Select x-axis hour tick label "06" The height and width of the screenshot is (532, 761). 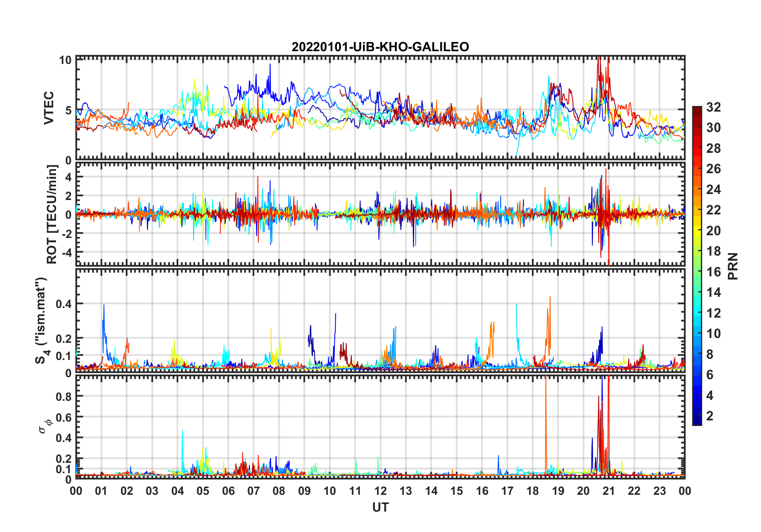228,491
